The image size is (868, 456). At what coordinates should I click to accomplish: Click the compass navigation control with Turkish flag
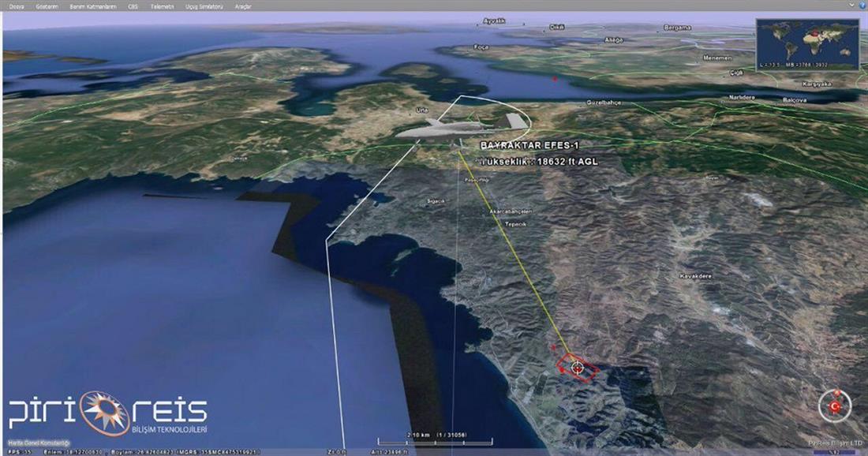point(833,406)
